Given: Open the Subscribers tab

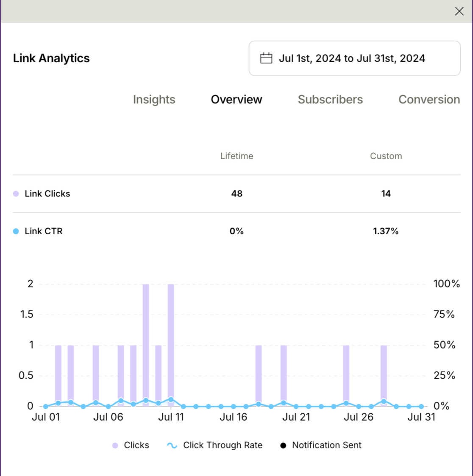Looking at the screenshot, I should [x=330, y=100].
